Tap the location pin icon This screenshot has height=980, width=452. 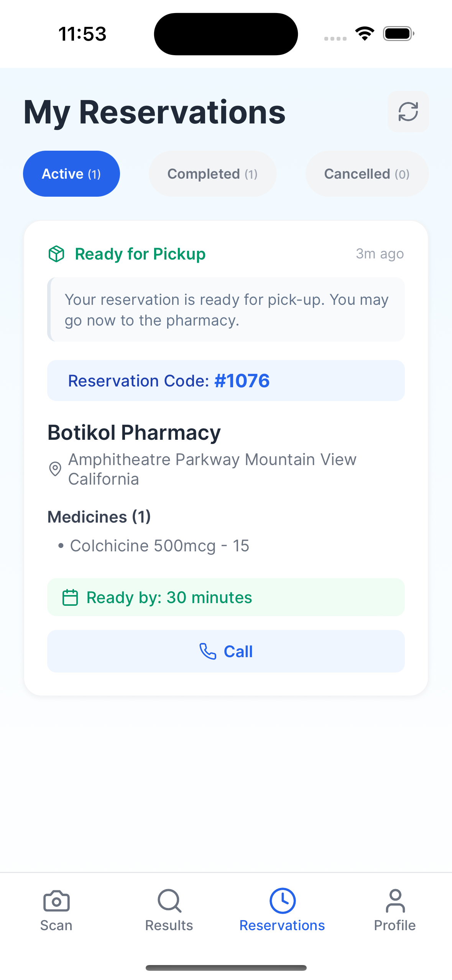(55, 469)
